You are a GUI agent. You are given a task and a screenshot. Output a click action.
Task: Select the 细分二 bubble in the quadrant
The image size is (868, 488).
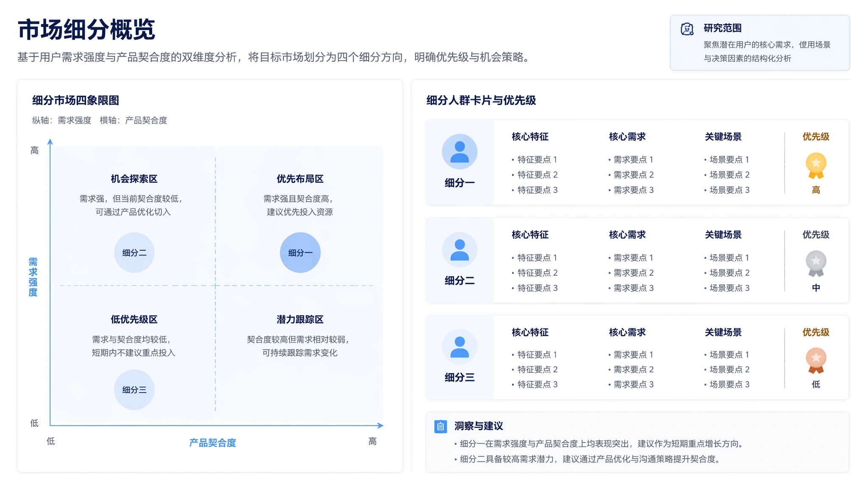134,252
